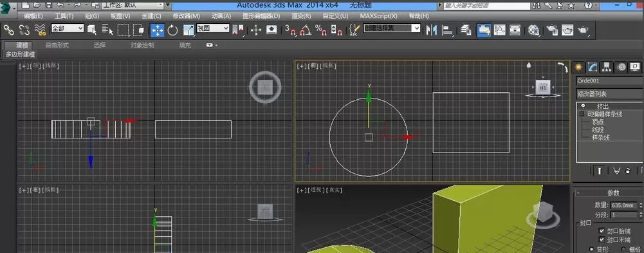Screen dimensions: 644x253
Task: Open the Material Editor icon
Action: (533, 30)
